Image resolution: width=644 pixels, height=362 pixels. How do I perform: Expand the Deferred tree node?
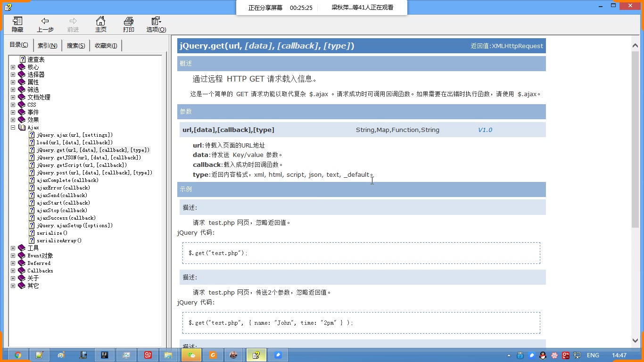click(x=13, y=263)
